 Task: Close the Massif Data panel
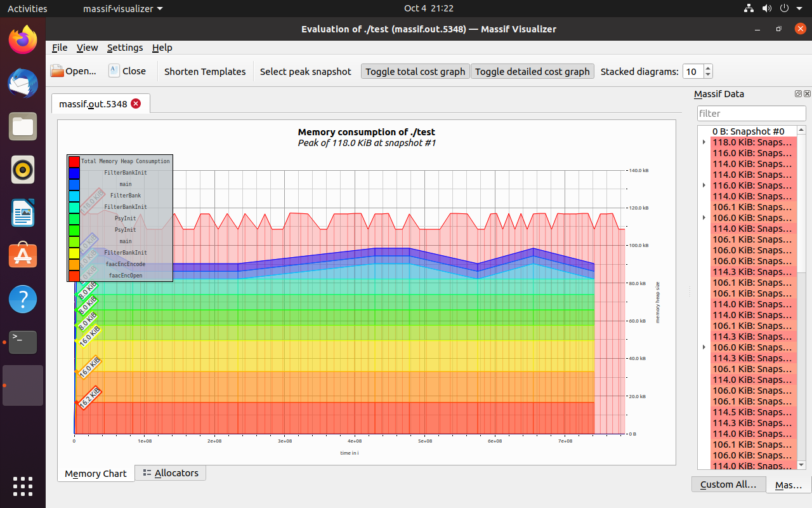pos(807,94)
